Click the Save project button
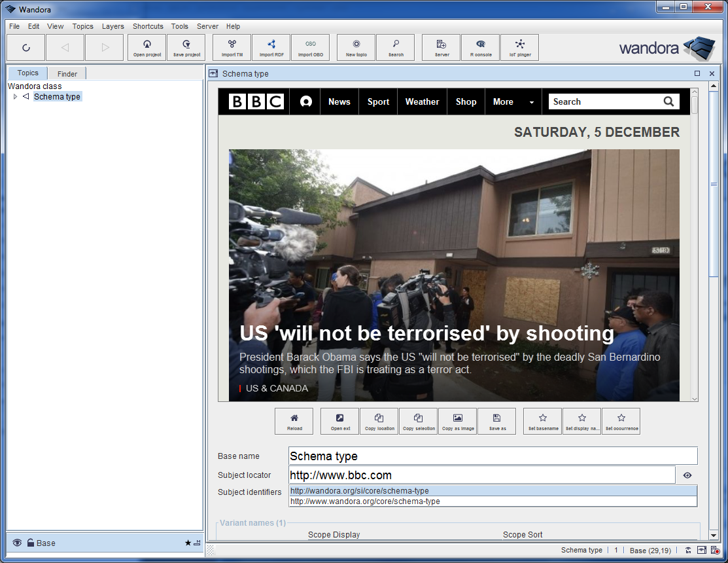The height and width of the screenshot is (563, 728). tap(186, 47)
